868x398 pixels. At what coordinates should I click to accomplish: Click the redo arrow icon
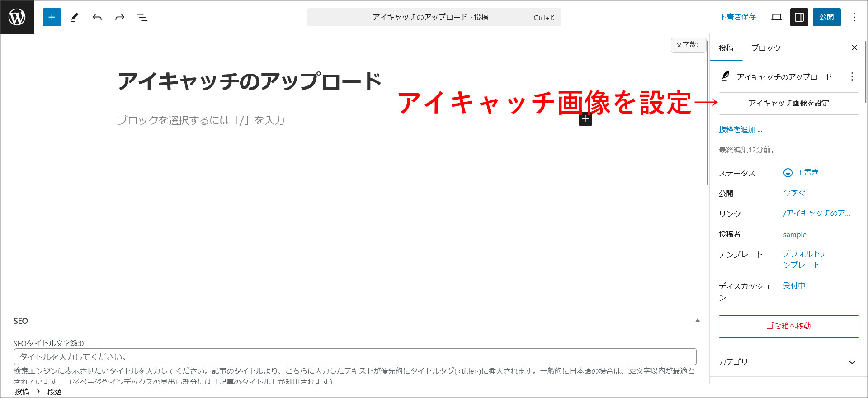pos(120,17)
